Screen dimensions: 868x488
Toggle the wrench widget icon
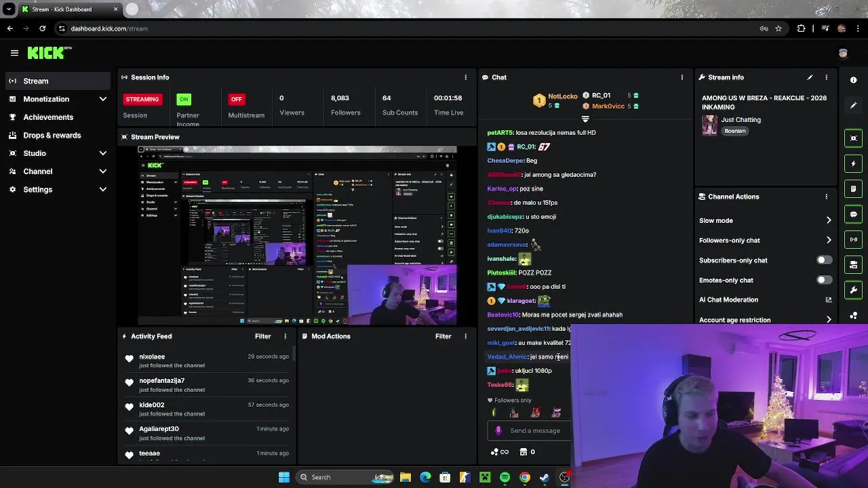854,290
